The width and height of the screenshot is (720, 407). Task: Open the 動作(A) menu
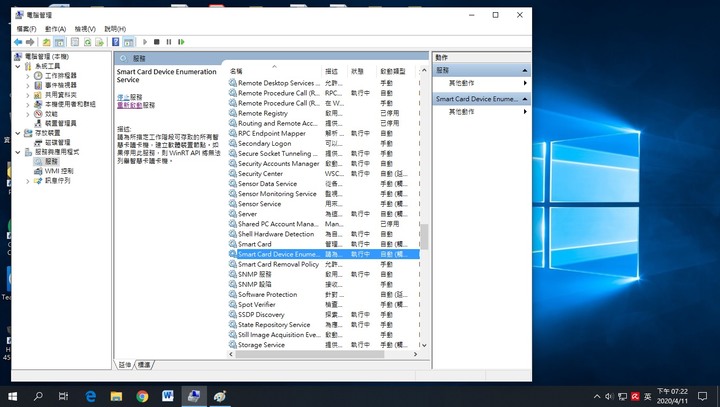click(x=56, y=29)
